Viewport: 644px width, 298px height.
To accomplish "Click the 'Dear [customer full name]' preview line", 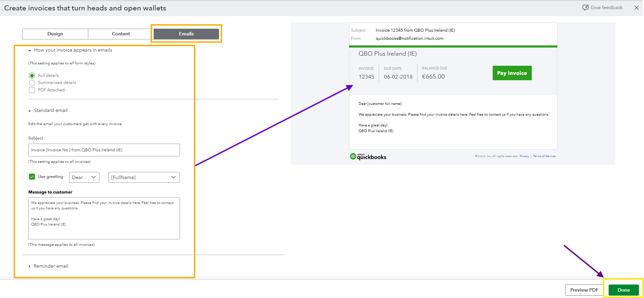I will tap(380, 104).
